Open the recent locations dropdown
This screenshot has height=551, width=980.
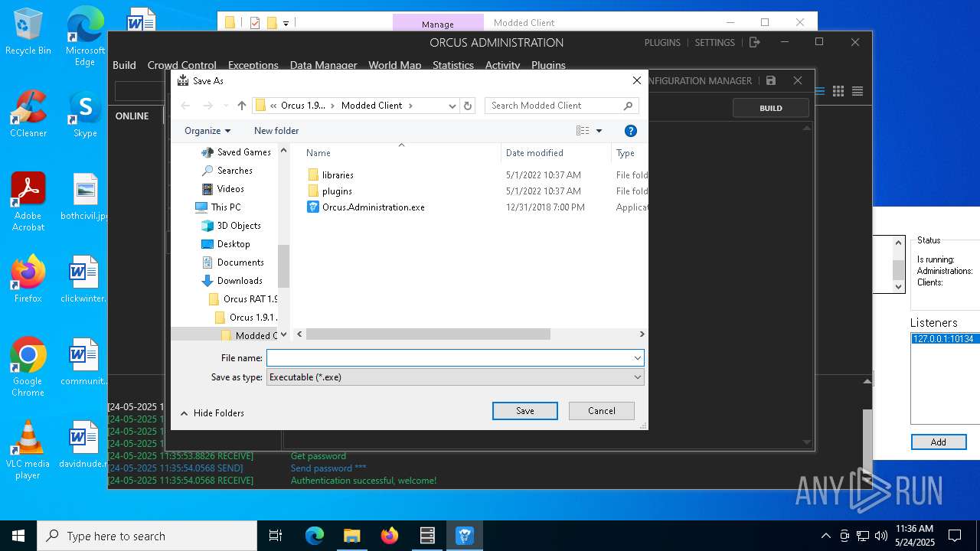point(226,106)
